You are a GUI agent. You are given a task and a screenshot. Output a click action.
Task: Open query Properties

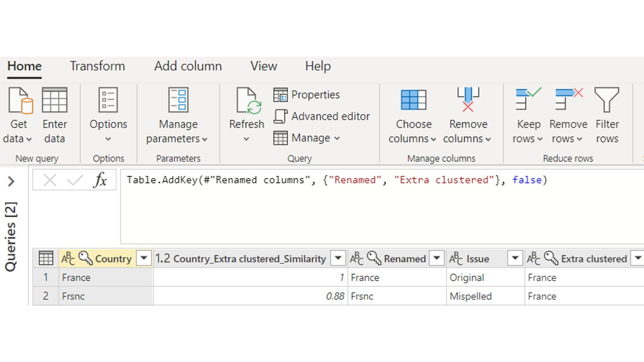[x=307, y=95]
